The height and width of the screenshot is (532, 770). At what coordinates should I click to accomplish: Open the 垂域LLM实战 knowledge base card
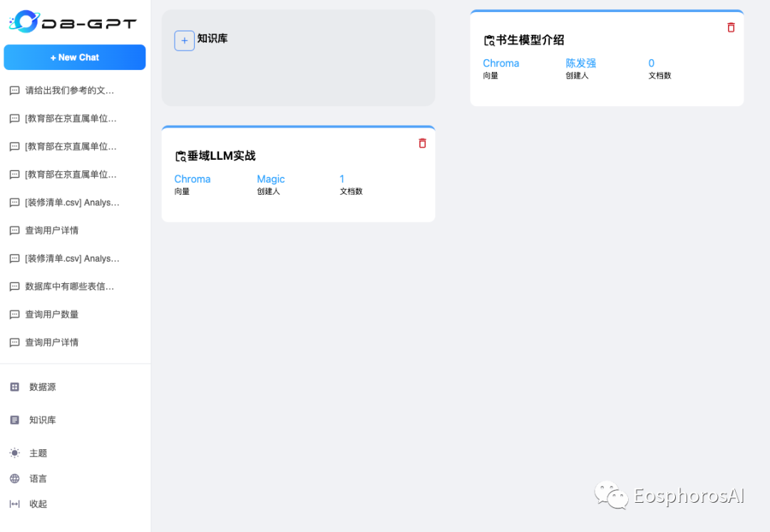click(x=298, y=174)
